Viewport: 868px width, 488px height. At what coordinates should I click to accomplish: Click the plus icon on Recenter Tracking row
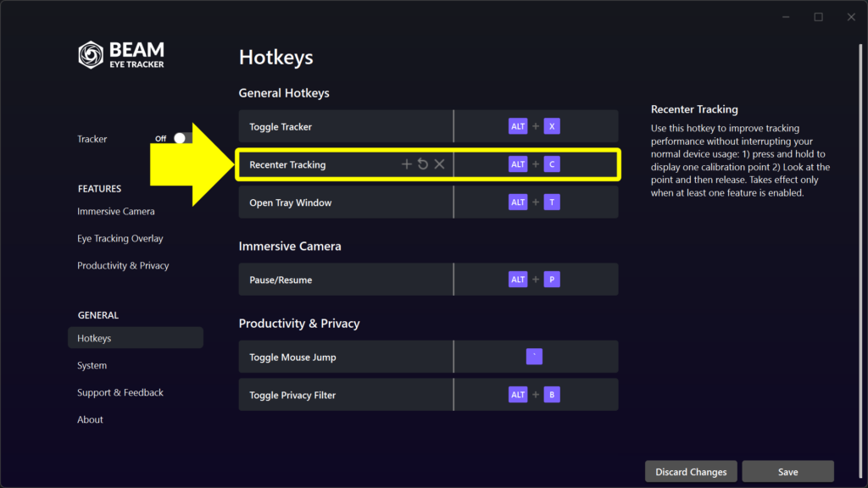[406, 164]
